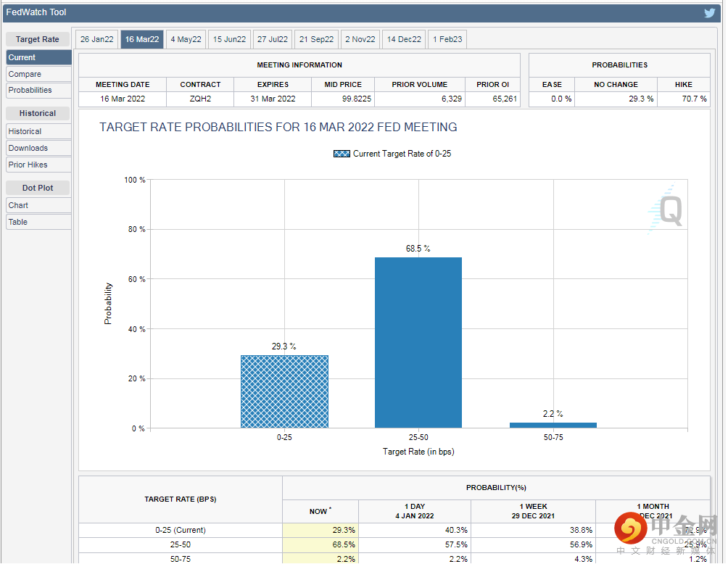Select the 27 Jul22 tab
The height and width of the screenshot is (564, 728).
(273, 39)
